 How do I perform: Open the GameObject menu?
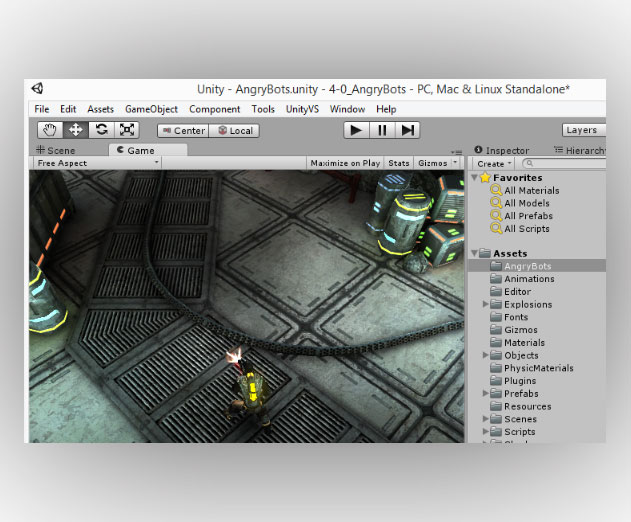click(x=151, y=109)
